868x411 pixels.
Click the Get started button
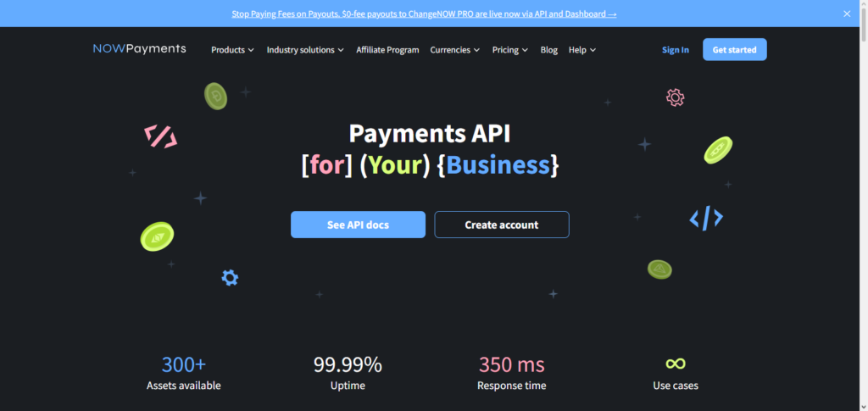coord(735,50)
